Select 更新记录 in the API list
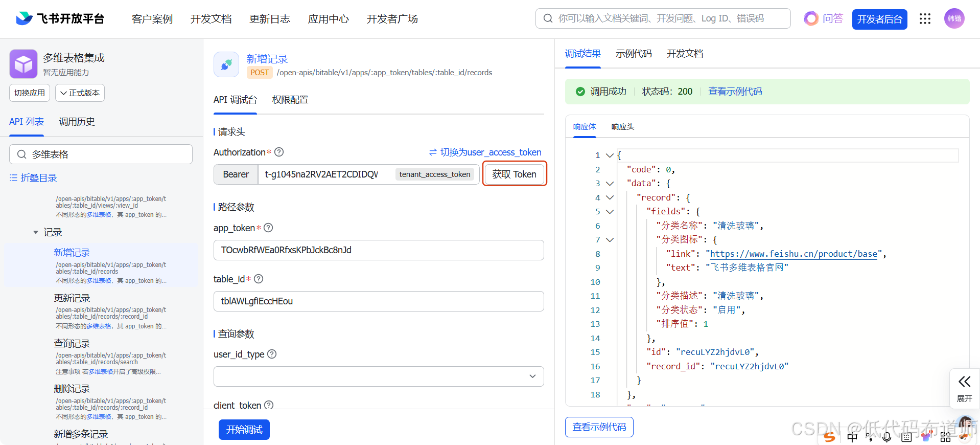This screenshot has width=980, height=445. pyautogui.click(x=72, y=298)
